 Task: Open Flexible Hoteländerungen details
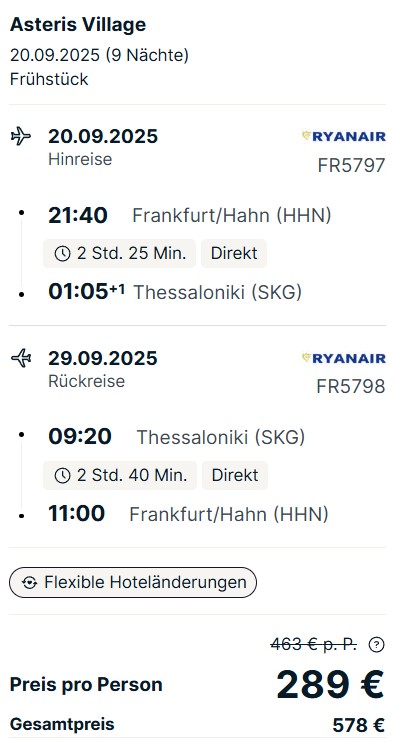[133, 582]
